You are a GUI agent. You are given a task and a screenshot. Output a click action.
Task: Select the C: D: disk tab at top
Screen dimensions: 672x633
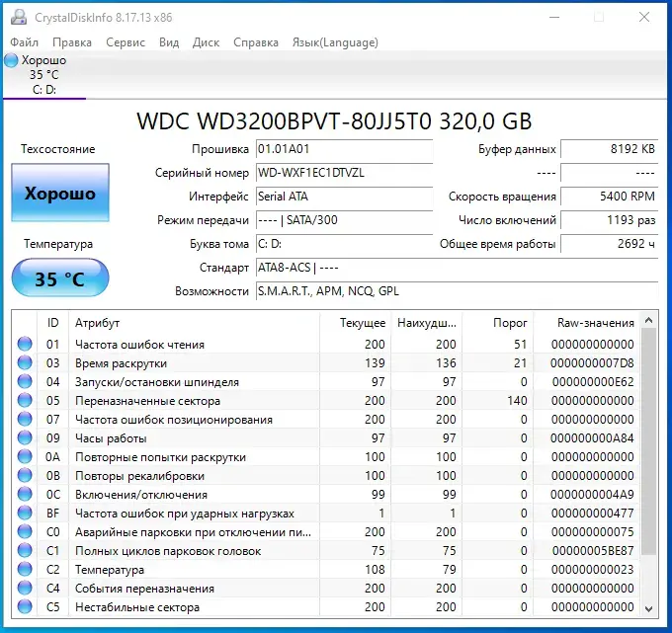44,74
